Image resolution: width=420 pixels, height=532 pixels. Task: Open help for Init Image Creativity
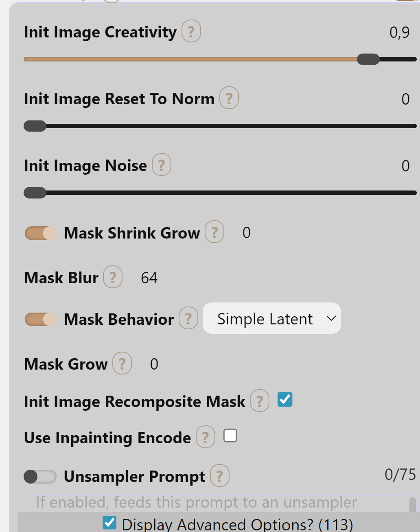point(191,31)
